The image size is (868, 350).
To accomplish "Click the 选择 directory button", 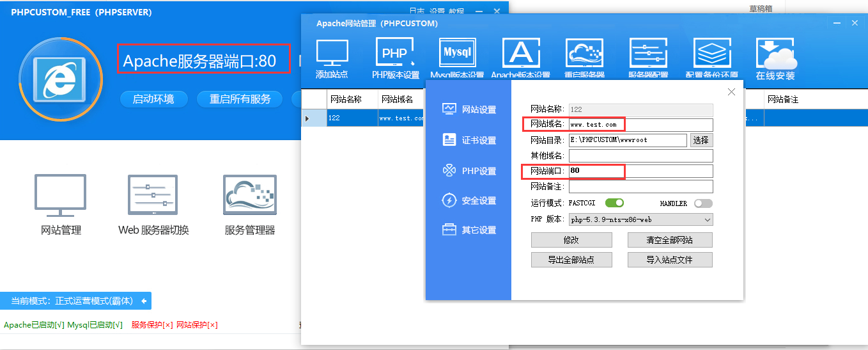I will (701, 140).
